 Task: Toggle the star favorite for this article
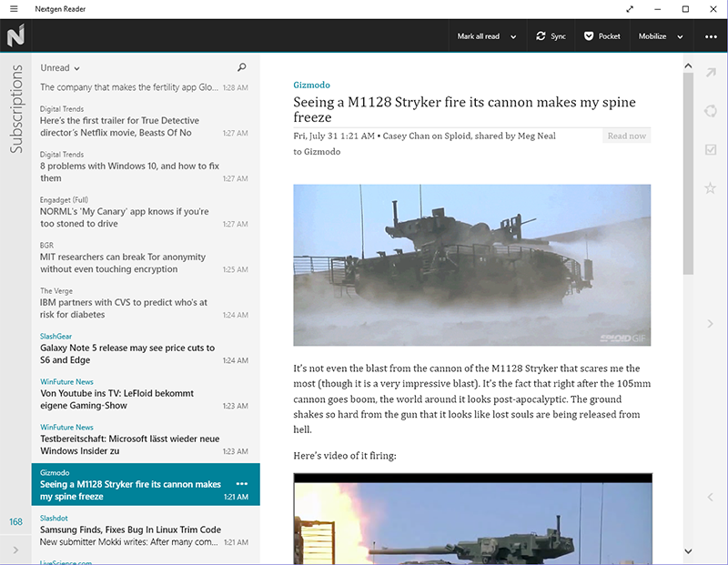click(711, 188)
